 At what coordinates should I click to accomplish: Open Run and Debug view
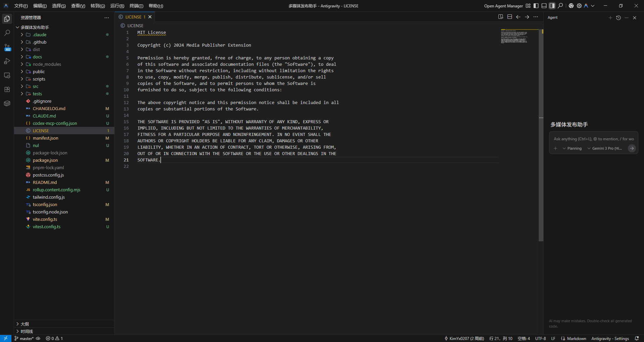coord(7,61)
